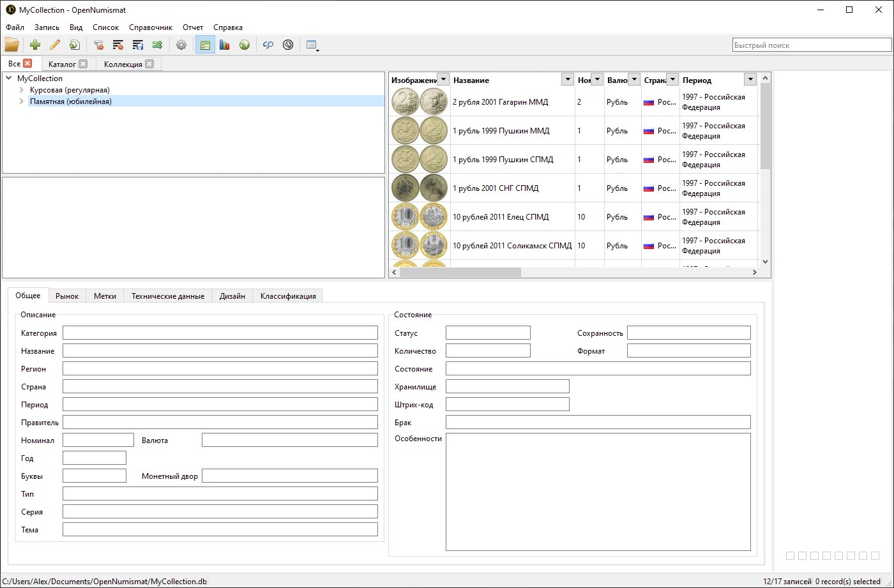The image size is (894, 588).
Task: Open the Запись menu
Action: coord(47,27)
